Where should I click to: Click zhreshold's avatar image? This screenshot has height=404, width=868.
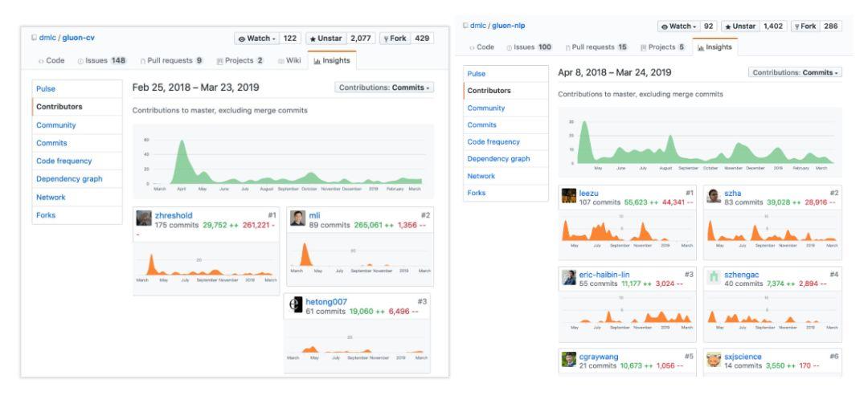[x=144, y=218]
